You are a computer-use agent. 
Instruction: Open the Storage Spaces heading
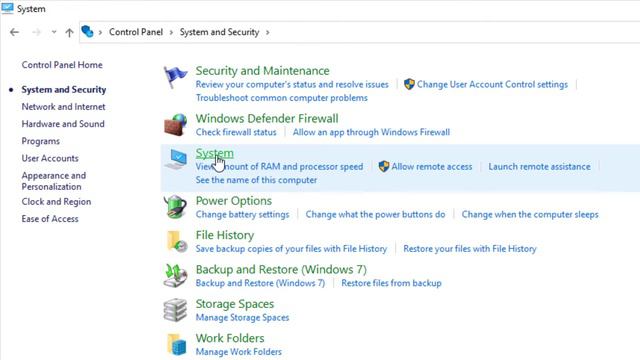tap(235, 304)
